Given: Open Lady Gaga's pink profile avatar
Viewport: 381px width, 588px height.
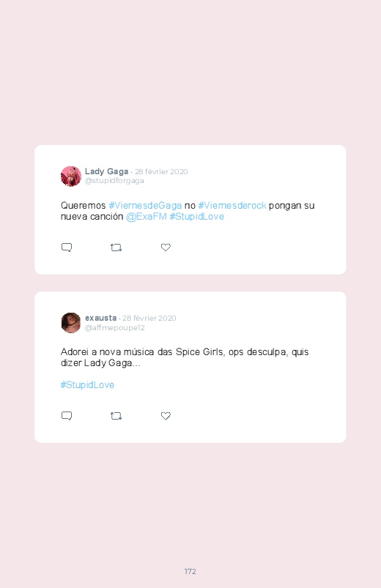Looking at the screenshot, I should click(71, 176).
